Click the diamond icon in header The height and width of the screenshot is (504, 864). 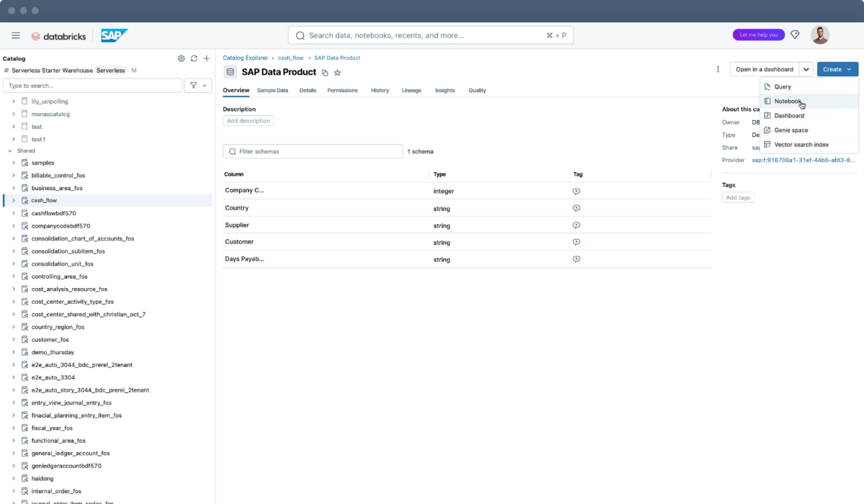tap(795, 35)
